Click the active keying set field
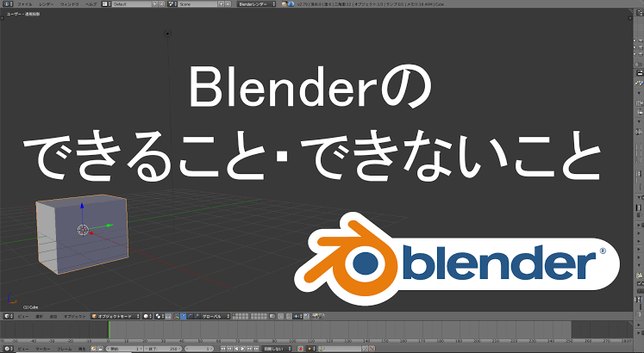The image size is (644, 353). (x=340, y=349)
